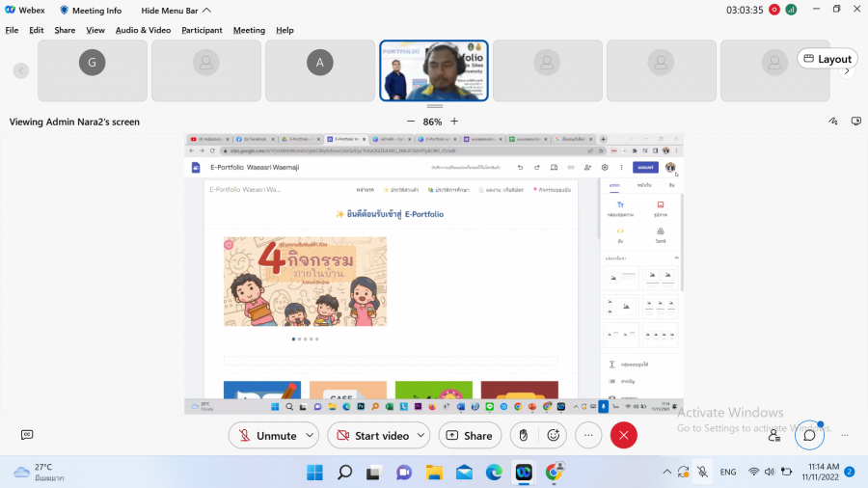Click the Layout button
868x488 pixels.
[827, 59]
